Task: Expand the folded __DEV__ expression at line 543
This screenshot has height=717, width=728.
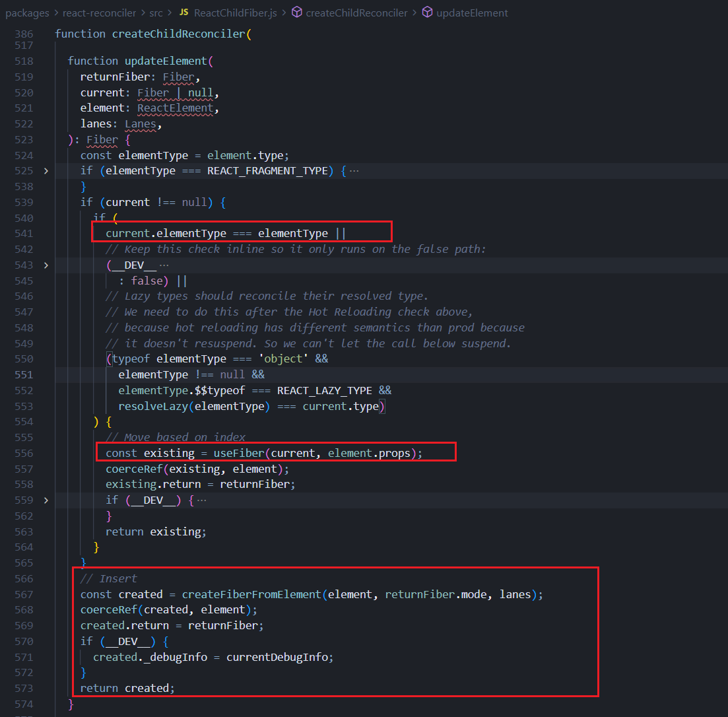Action: coord(46,265)
